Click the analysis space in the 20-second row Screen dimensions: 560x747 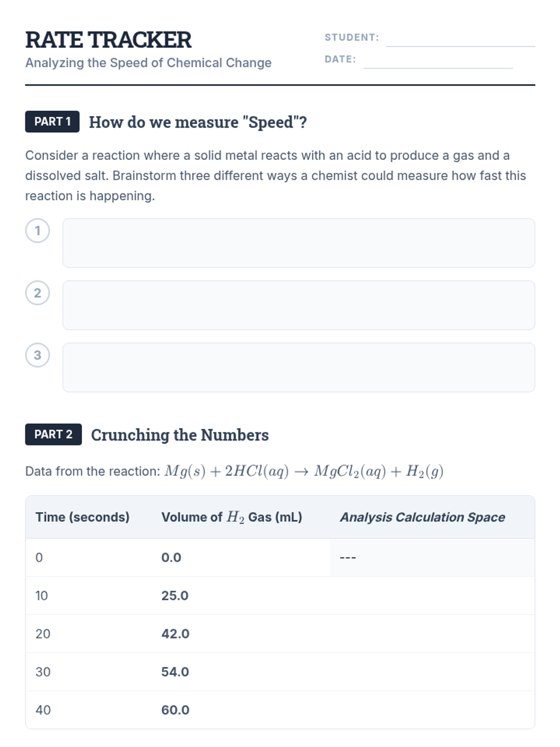[x=432, y=634]
